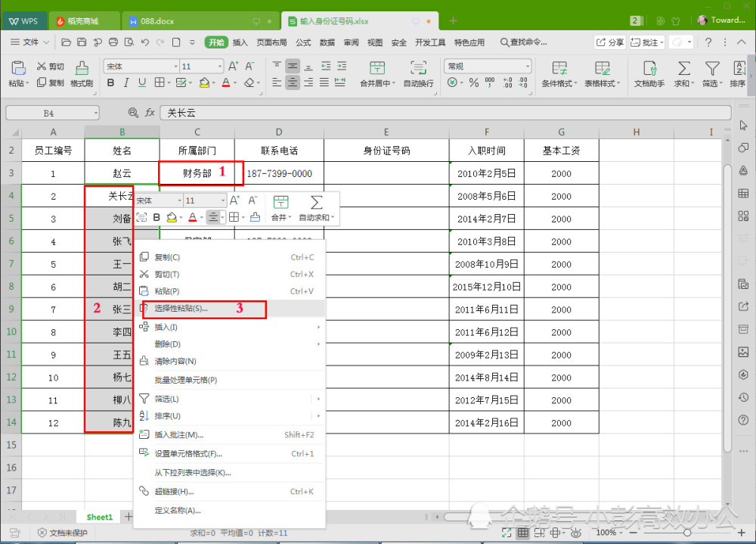Open Conditional Formatting tool
The height and width of the screenshot is (544, 756).
(559, 74)
